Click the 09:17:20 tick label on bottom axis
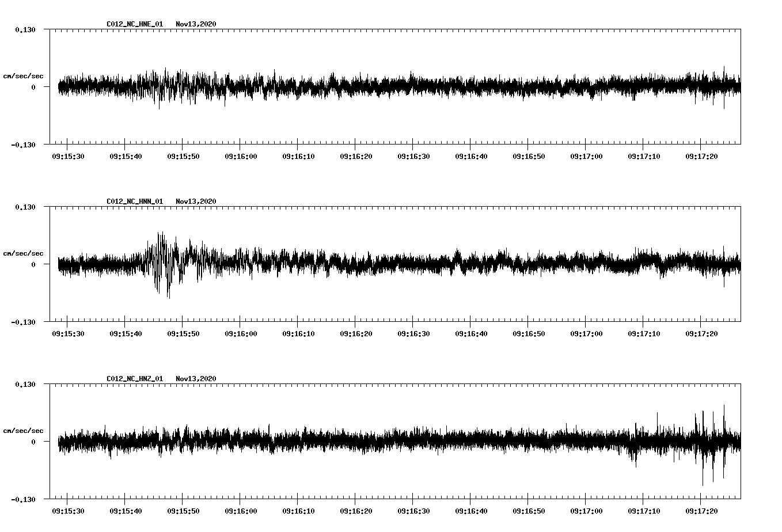 701,510
